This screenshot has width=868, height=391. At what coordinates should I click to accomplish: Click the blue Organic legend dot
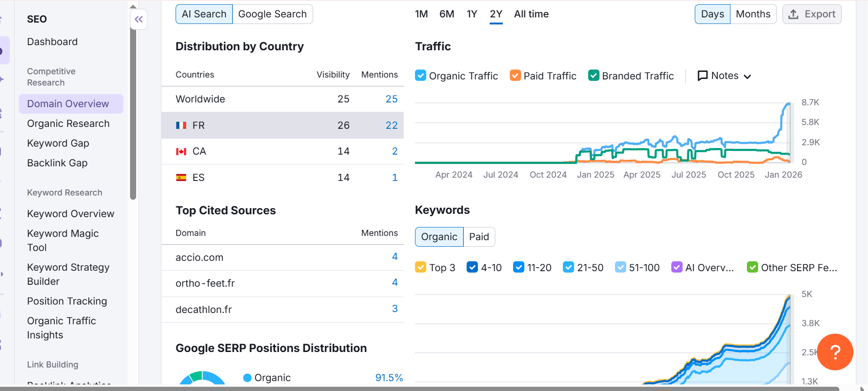(247, 378)
